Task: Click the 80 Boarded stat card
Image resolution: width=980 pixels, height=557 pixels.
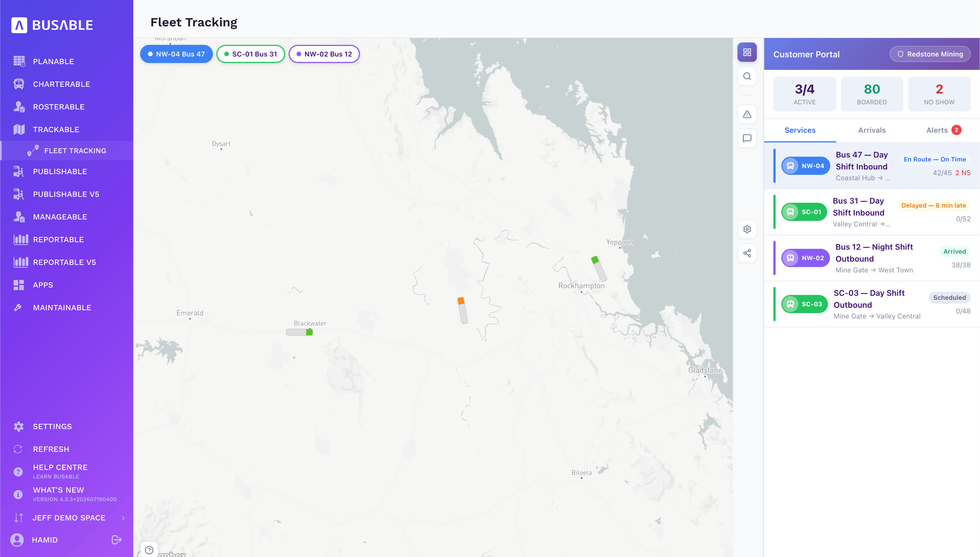Action: [x=872, y=94]
